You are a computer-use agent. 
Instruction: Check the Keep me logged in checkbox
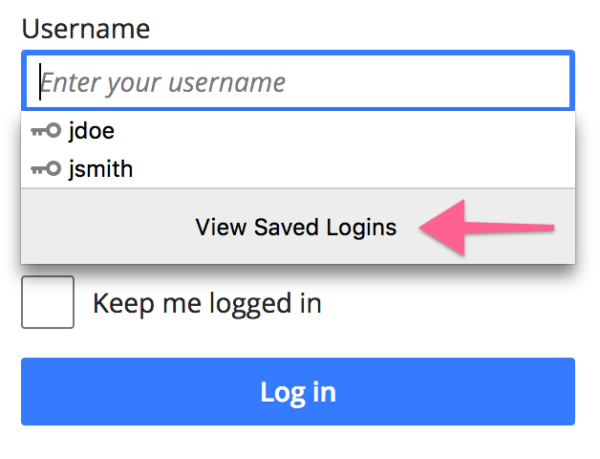click(48, 302)
